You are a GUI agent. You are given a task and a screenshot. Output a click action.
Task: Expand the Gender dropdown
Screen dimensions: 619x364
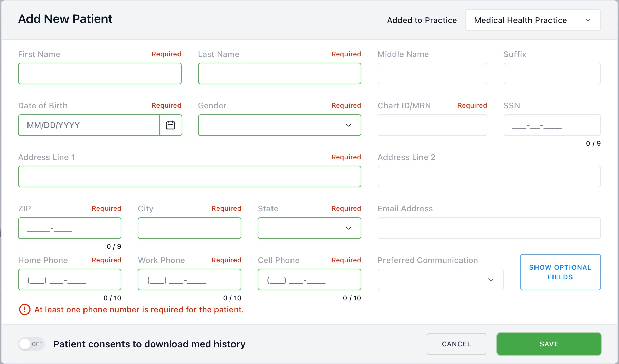279,125
